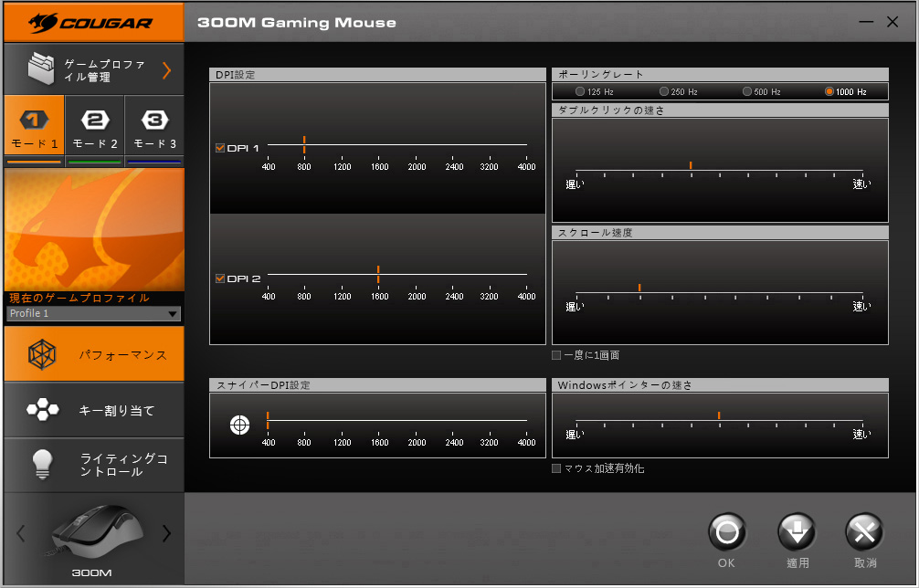
Task: Minimize the 300M Gaming Mouse window
Action: 866,22
